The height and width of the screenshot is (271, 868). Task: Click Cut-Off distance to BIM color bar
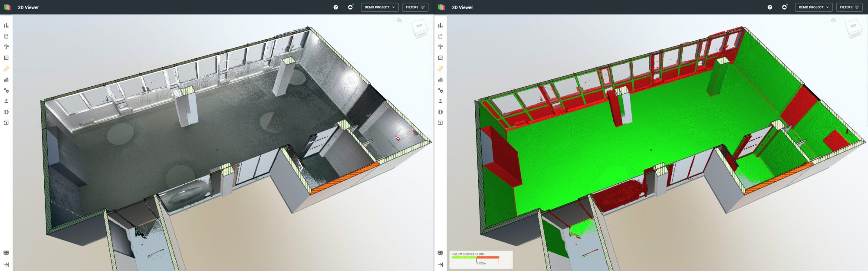[x=475, y=258]
